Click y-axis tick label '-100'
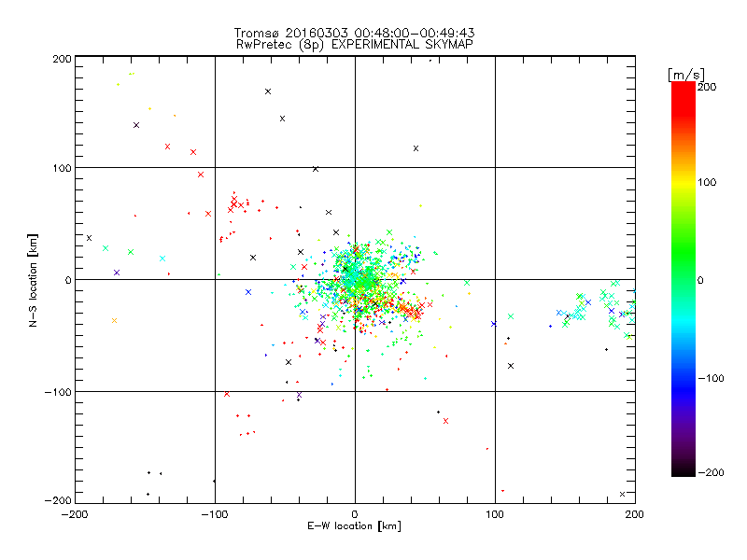Screen dimensions: 747x560 [58, 392]
